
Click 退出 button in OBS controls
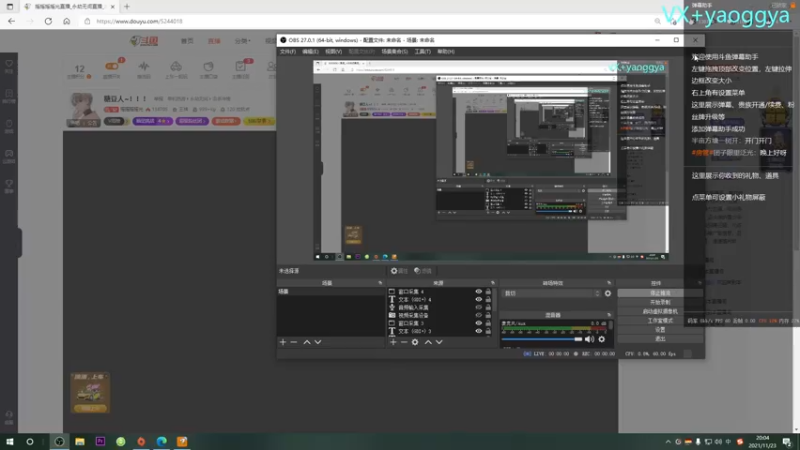point(660,339)
